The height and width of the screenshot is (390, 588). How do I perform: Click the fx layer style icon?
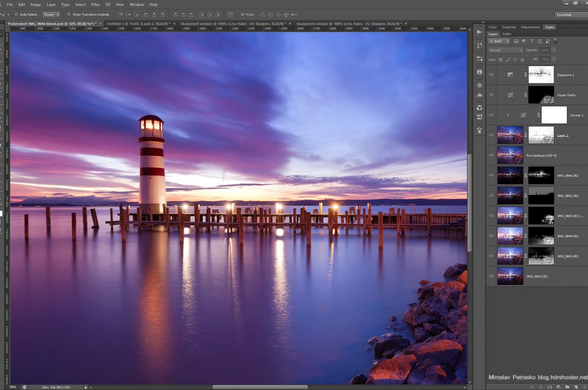541,387
